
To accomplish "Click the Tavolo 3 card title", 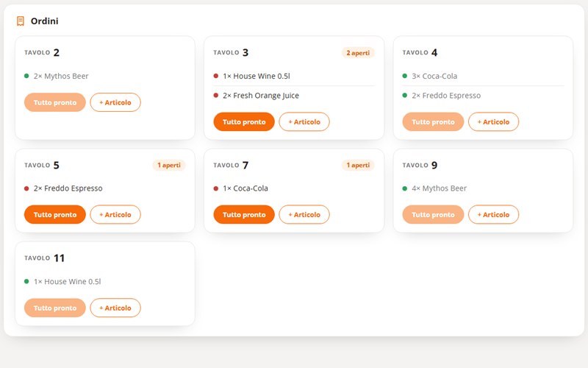I will click(231, 52).
